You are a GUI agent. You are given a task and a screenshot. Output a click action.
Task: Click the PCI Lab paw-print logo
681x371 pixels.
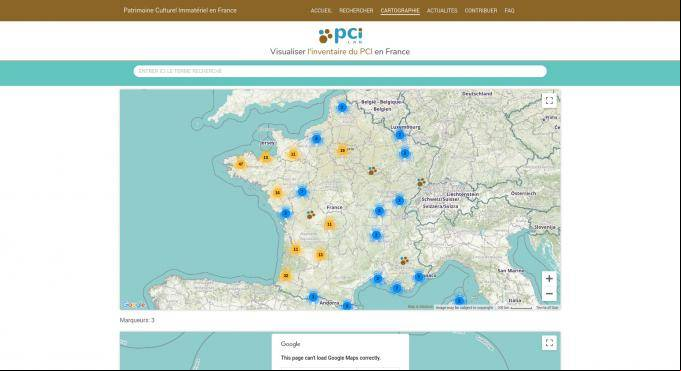tap(340, 36)
